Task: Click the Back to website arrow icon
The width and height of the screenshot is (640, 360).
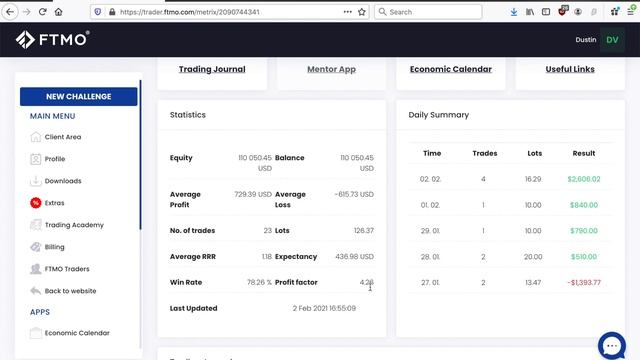Action: (x=36, y=291)
